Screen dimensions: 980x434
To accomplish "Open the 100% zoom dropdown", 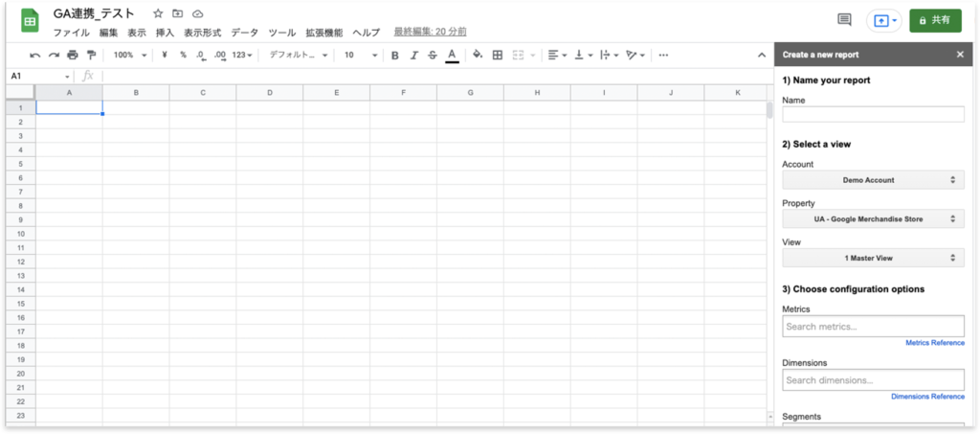I will 130,56.
